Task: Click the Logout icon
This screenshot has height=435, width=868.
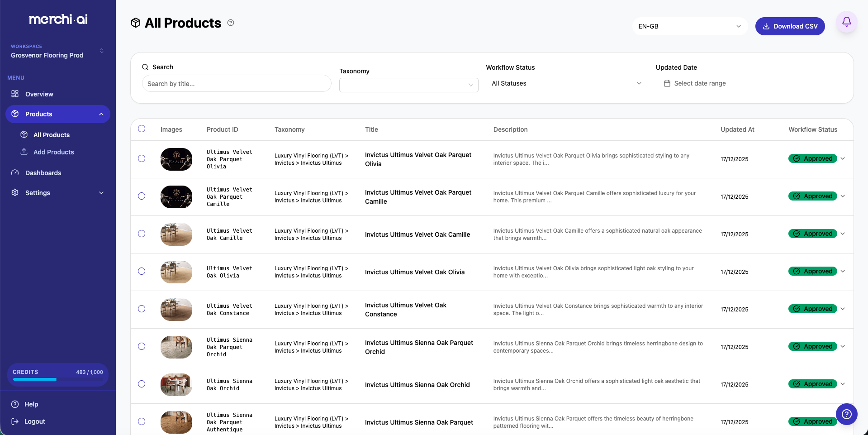Action: coord(15,421)
